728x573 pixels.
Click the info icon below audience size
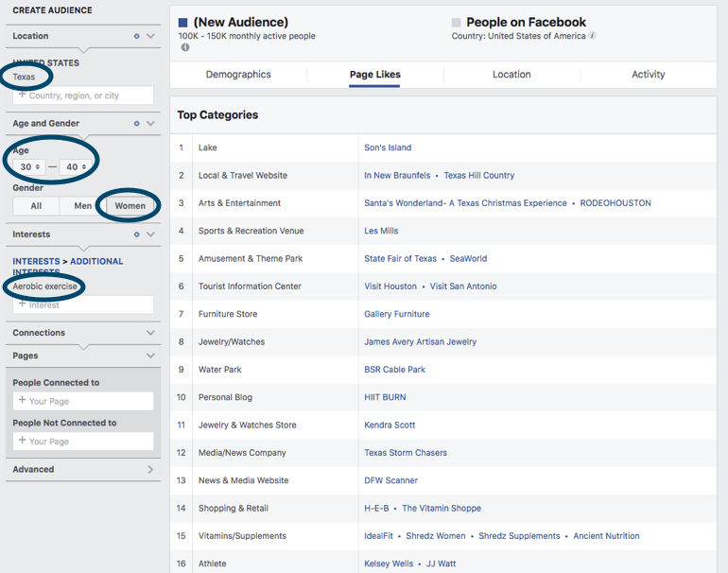pyautogui.click(x=185, y=47)
